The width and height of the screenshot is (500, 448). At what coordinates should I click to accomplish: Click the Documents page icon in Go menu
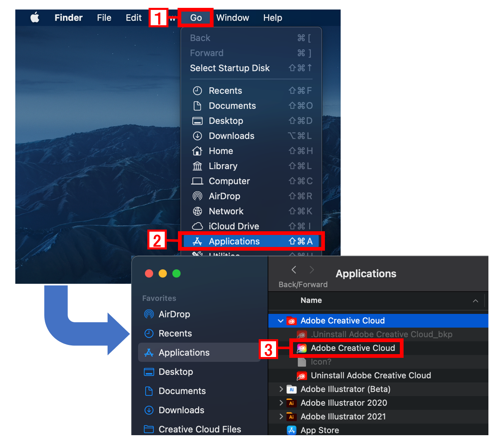point(197,105)
